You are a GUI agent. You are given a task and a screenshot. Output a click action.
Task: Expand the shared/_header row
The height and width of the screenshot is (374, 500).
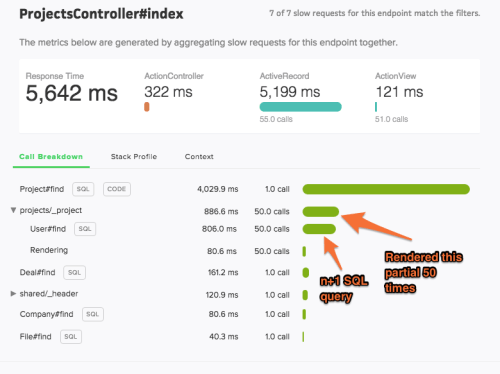(x=13, y=294)
